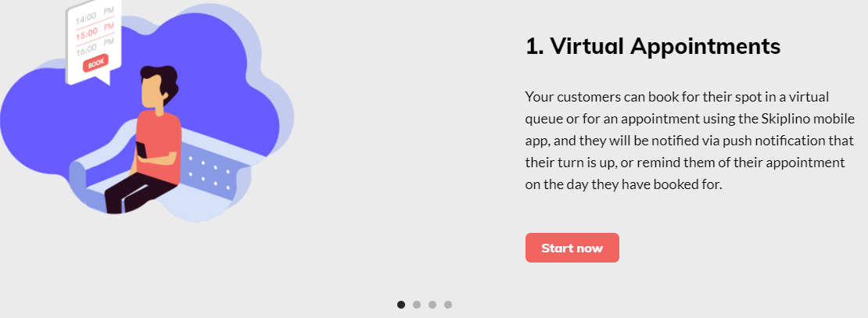Click the Start now button
868x318 pixels.
coord(572,248)
